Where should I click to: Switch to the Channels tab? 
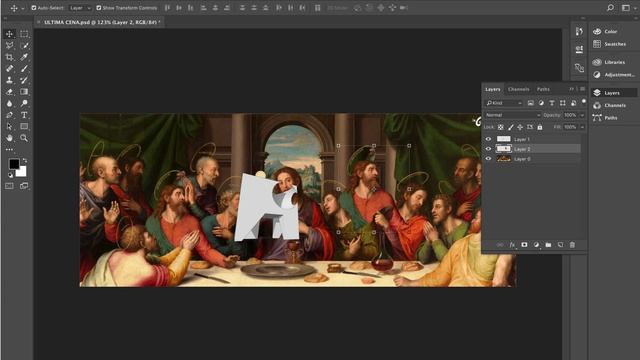tap(518, 89)
